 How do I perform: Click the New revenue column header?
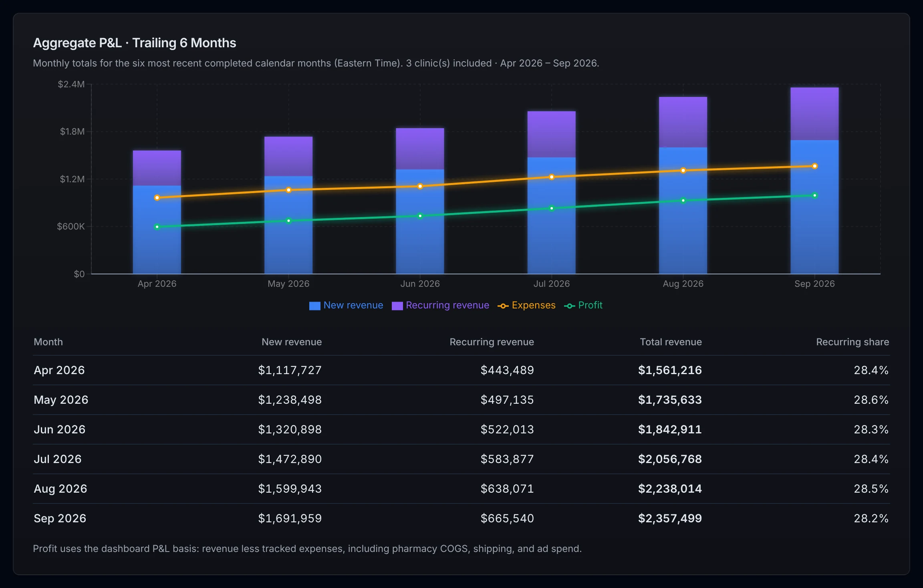[x=292, y=342]
